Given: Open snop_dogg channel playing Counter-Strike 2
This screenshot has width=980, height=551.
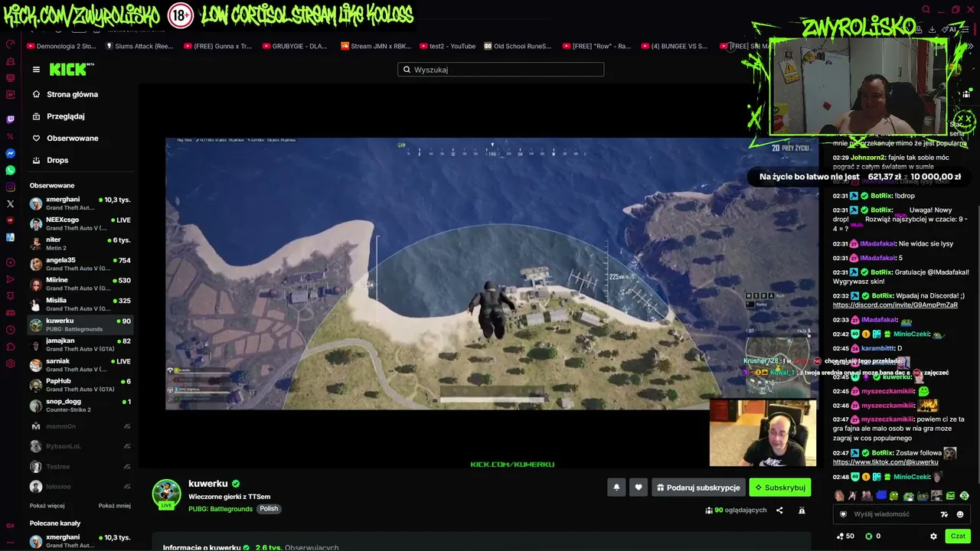Looking at the screenshot, I should (x=80, y=406).
